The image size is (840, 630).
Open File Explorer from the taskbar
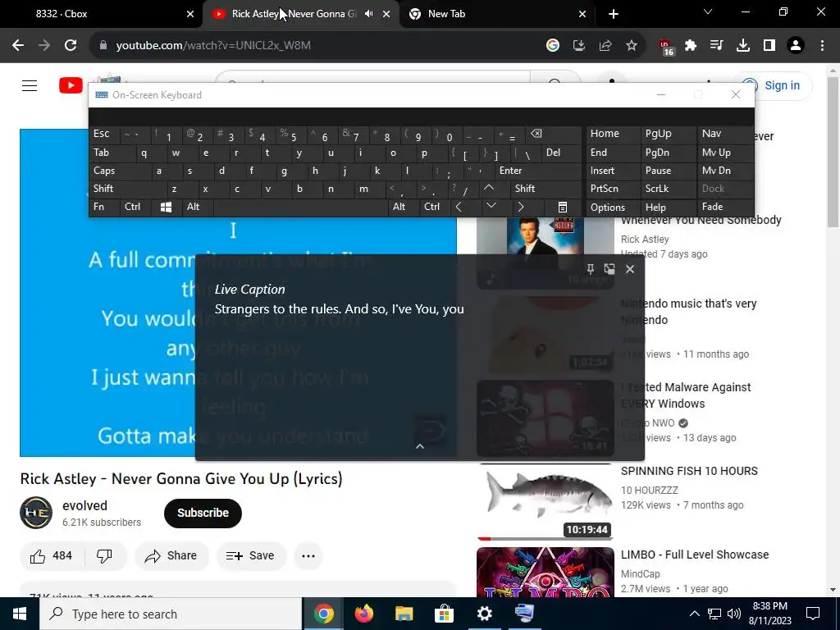pos(404,614)
